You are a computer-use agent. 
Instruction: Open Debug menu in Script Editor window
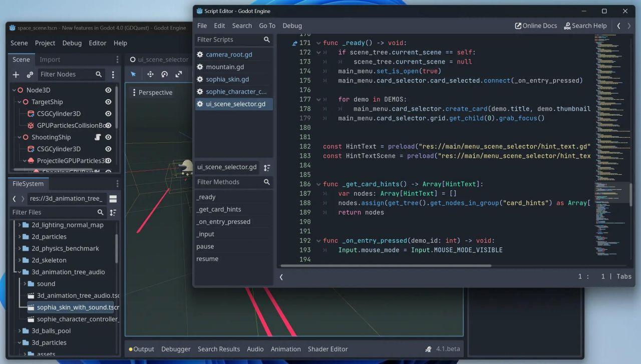[292, 26]
